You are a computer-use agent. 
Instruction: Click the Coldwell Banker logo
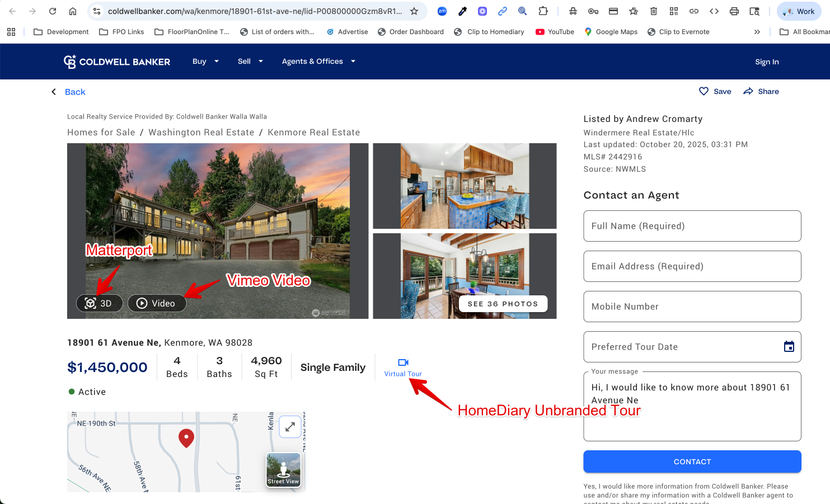(117, 62)
